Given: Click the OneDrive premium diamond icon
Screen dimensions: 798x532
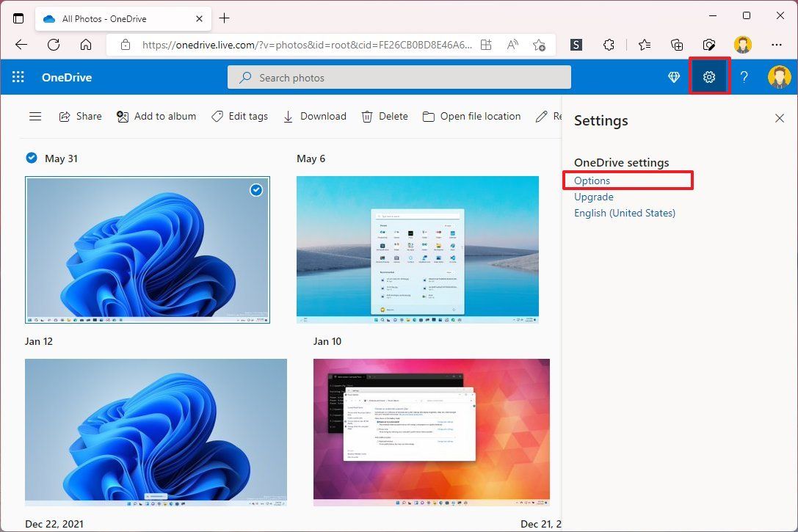Looking at the screenshot, I should coord(673,76).
